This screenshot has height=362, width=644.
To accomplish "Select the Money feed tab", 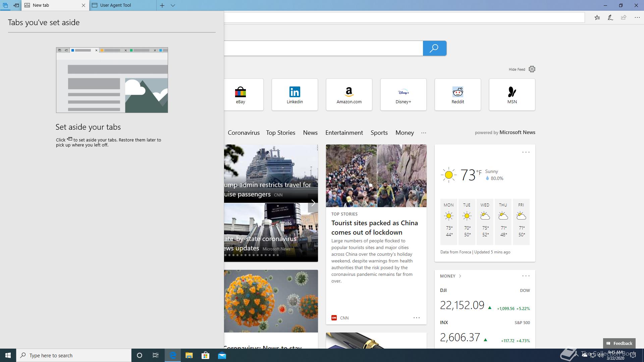I will click(405, 133).
